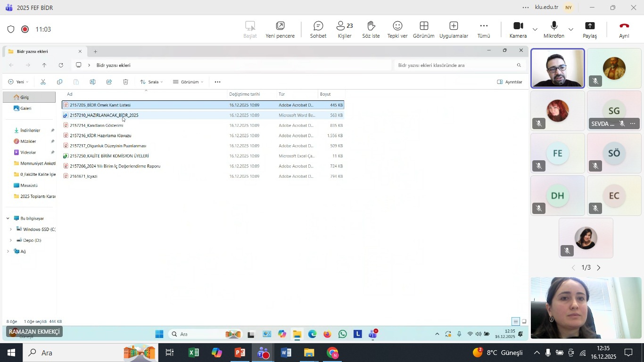Open settings and more ellipsis in title bar

click(526, 8)
